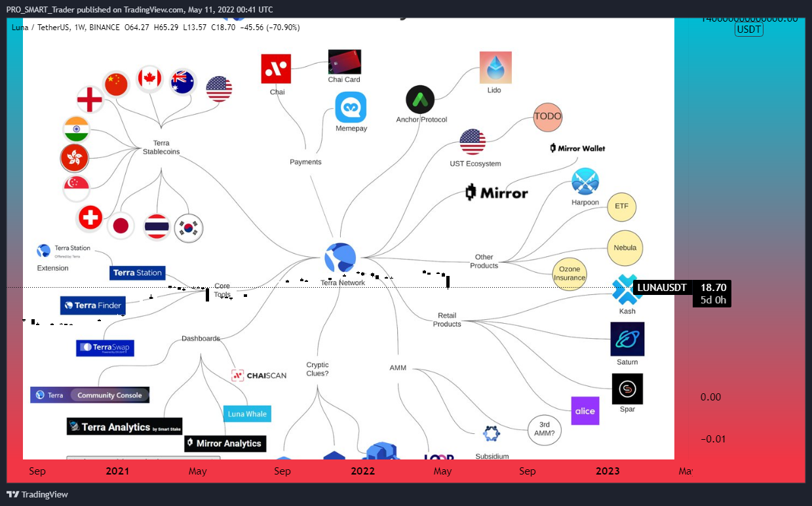Screen dimensions: 812x506
Task: Click the 2021 label on time axis
Action: click(x=117, y=471)
